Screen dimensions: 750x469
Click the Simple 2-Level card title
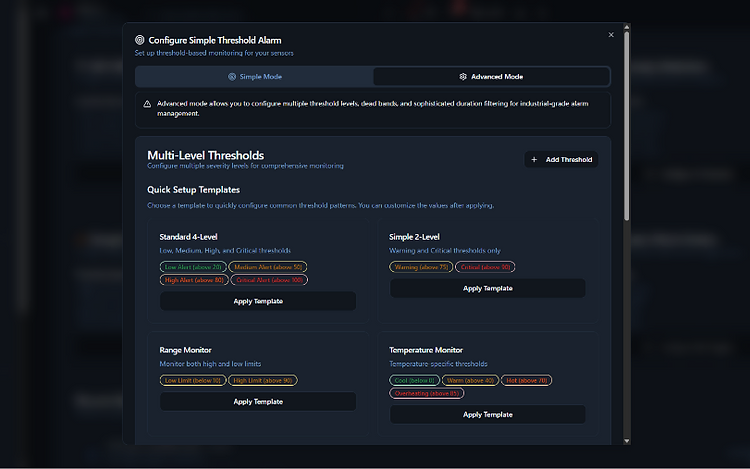(414, 237)
